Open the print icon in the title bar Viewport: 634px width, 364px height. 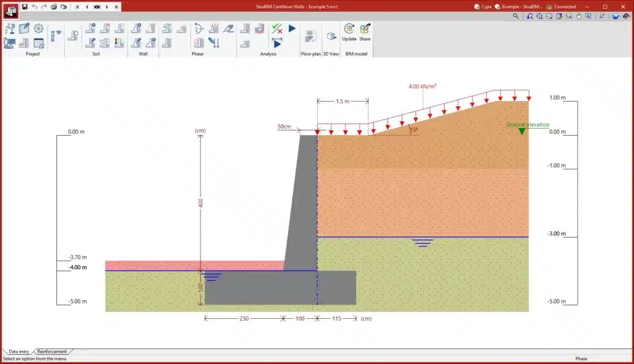pyautogui.click(x=54, y=6)
